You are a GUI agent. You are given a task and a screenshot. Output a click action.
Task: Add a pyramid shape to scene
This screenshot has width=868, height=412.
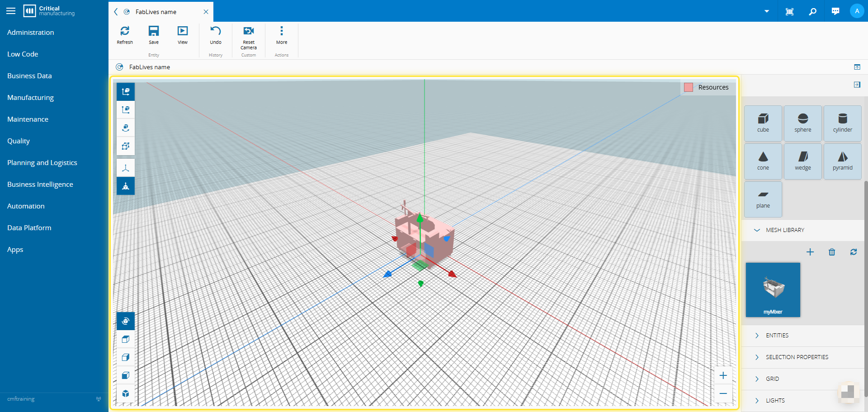coord(842,161)
